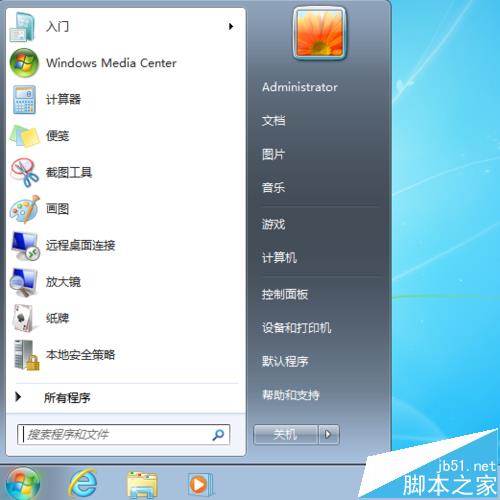
Task: Open the 便笺 sticky notes icon
Action: point(25,136)
